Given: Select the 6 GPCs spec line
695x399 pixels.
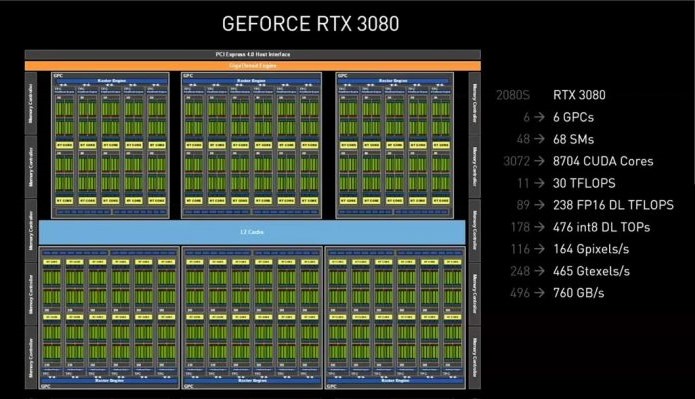Looking at the screenshot, I should coord(573,117).
